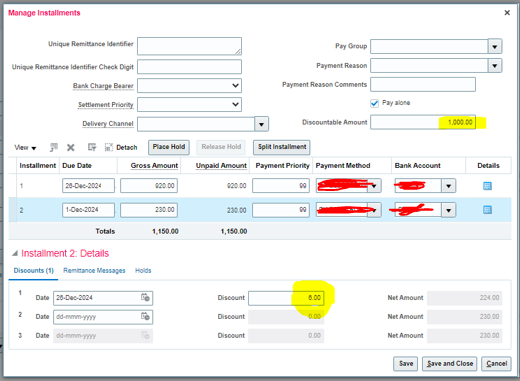
Task: Click the Place Hold button
Action: click(169, 147)
